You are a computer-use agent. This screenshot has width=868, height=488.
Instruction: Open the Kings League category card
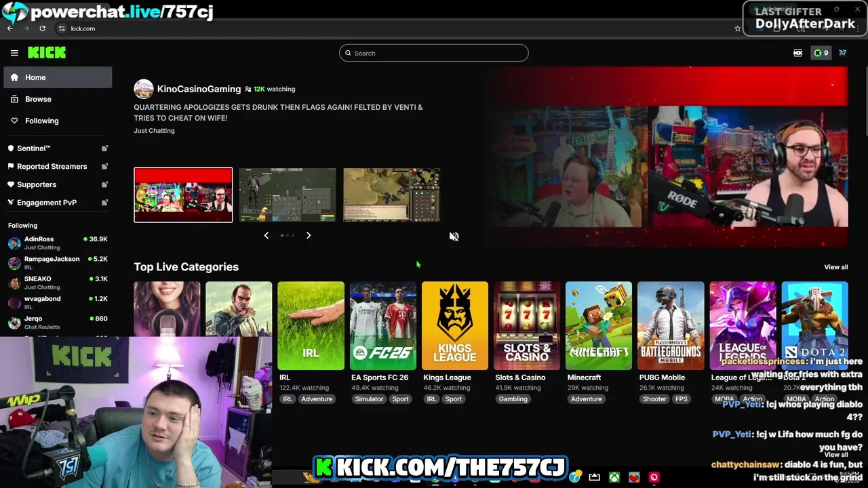[x=454, y=326]
